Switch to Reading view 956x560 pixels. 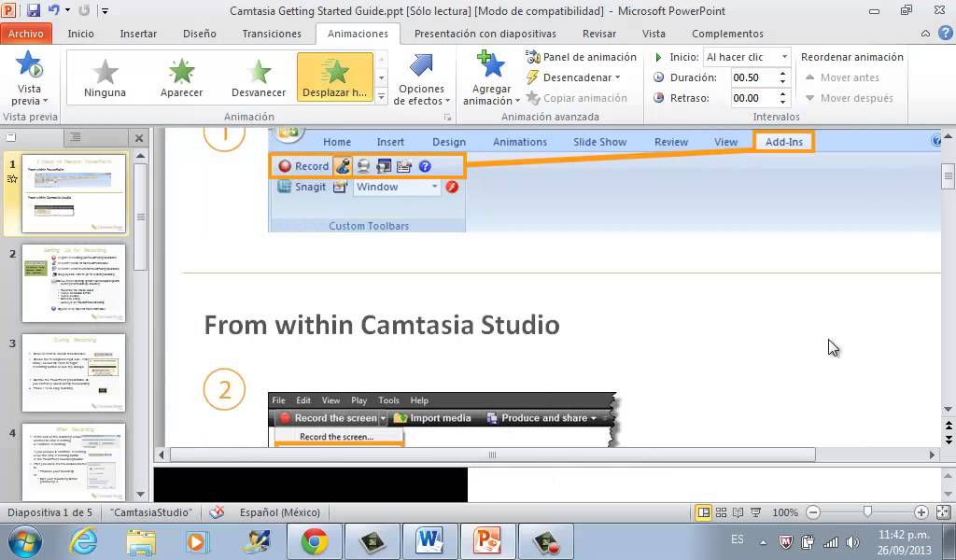[738, 512]
